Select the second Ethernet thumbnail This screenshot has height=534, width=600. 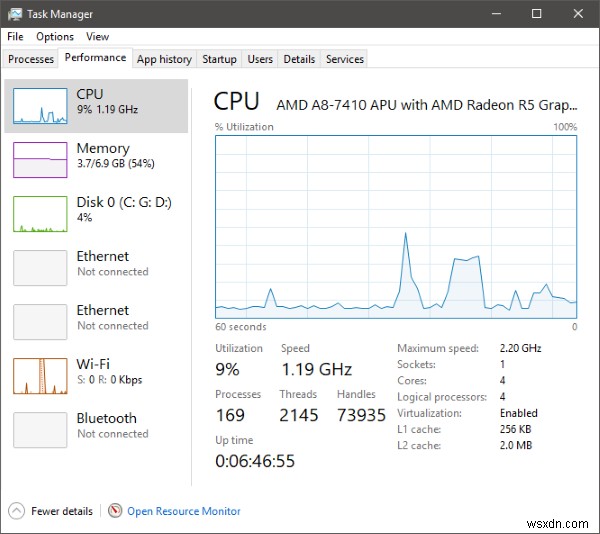coord(40,322)
